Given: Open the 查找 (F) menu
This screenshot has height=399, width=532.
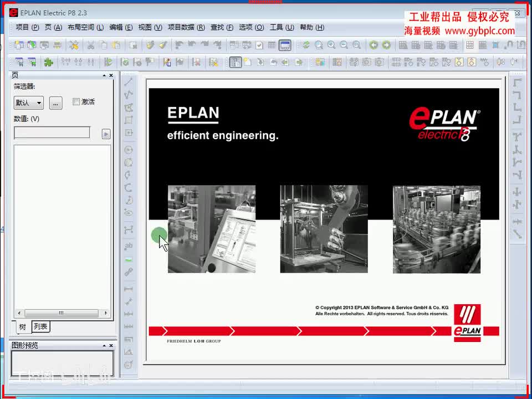Looking at the screenshot, I should point(222,28).
